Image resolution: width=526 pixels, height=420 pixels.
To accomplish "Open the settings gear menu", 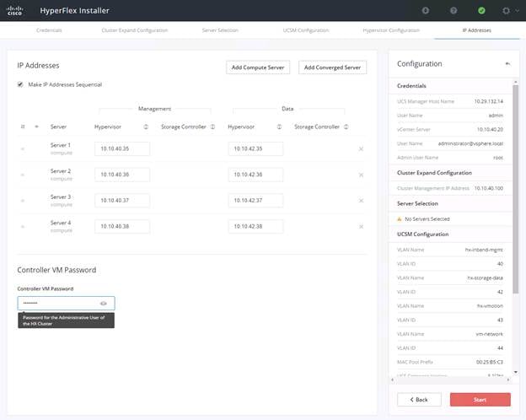I will [x=506, y=10].
